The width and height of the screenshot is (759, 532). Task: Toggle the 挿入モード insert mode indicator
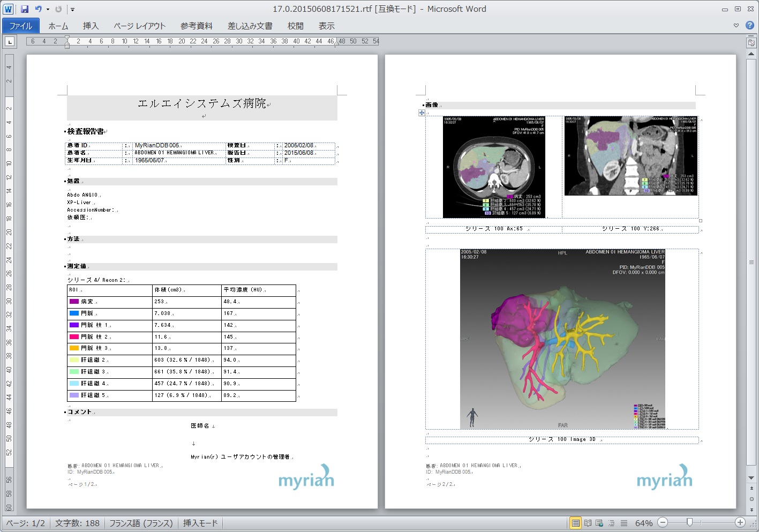coord(200,523)
